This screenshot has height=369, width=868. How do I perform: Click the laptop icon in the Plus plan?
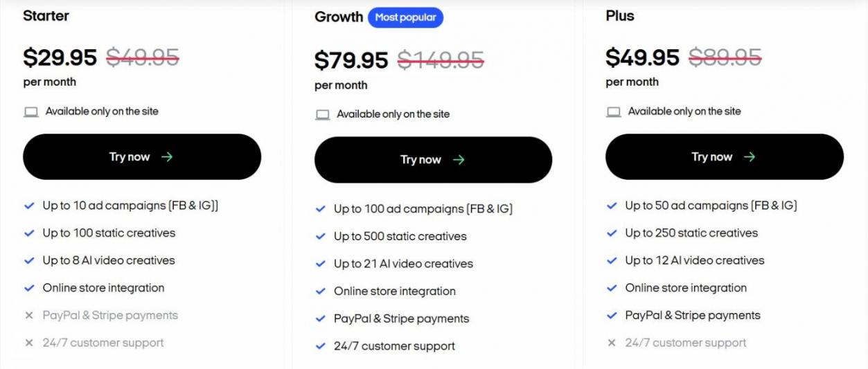click(x=613, y=111)
